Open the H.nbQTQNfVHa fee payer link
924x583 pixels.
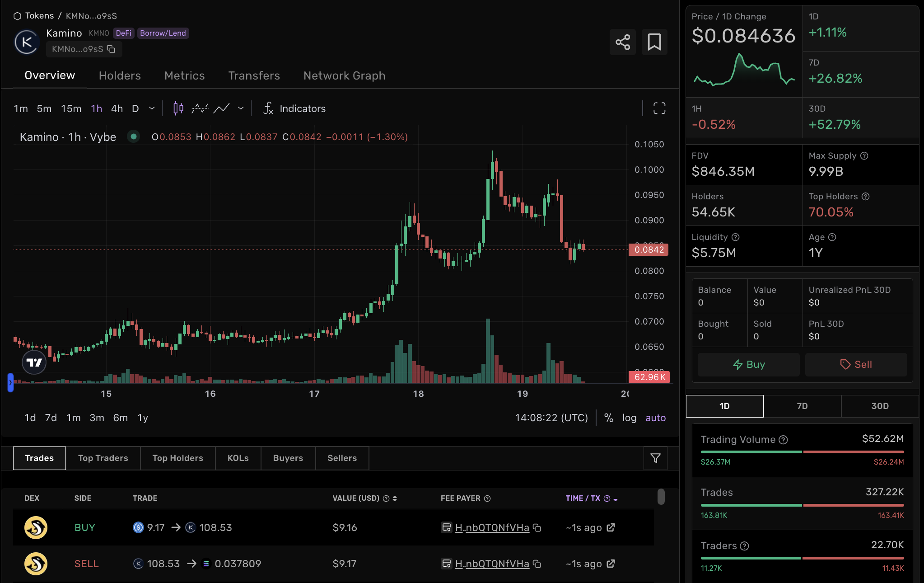[x=492, y=527]
